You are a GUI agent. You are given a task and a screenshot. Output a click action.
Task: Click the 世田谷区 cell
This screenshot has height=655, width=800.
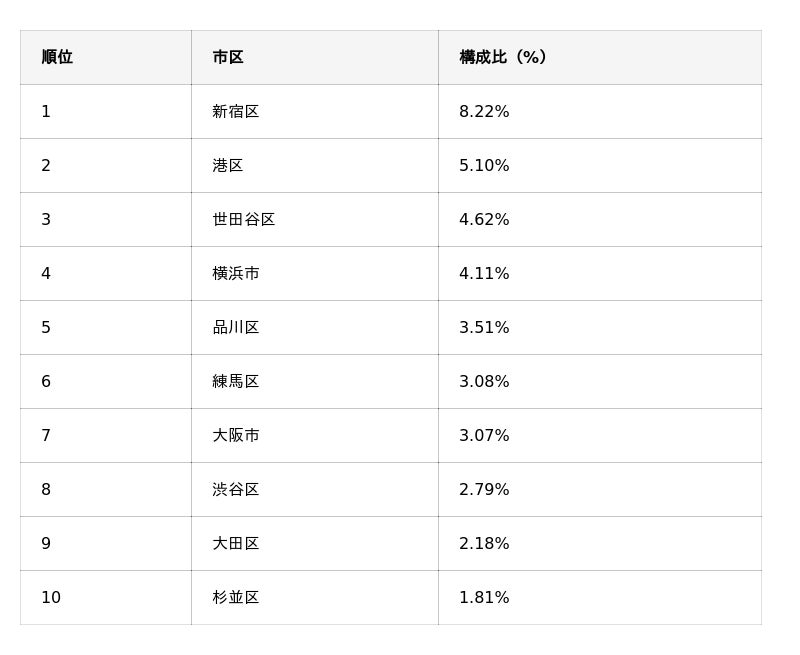[x=244, y=220]
